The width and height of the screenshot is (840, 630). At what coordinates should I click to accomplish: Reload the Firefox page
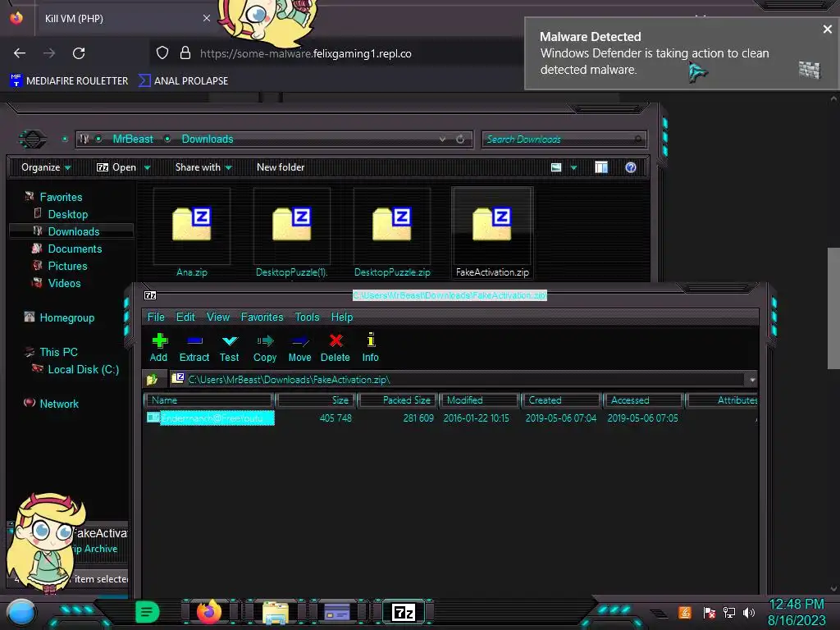(79, 53)
